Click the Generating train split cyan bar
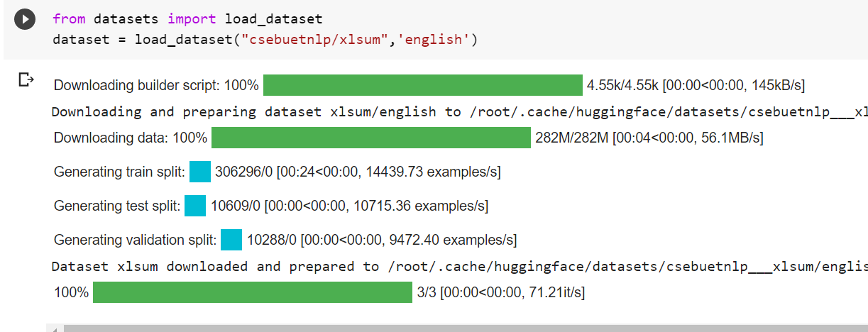This screenshot has height=332, width=868. pos(200,172)
